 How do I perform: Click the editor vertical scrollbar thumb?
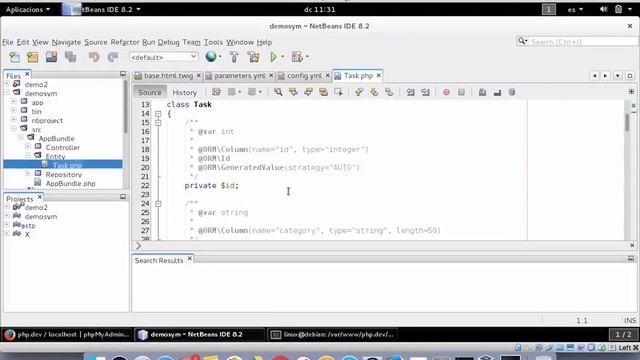pos(627,122)
